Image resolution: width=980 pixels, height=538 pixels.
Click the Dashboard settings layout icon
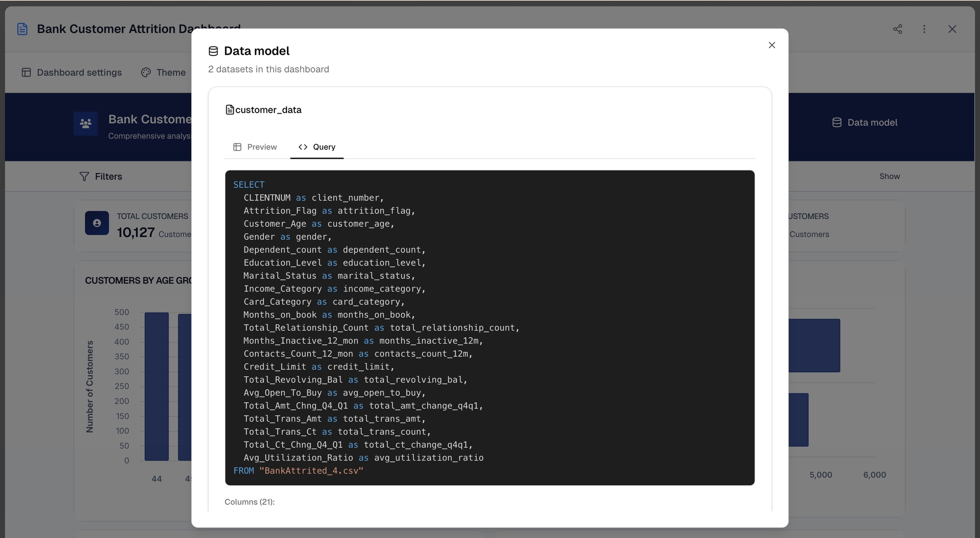[x=26, y=73]
